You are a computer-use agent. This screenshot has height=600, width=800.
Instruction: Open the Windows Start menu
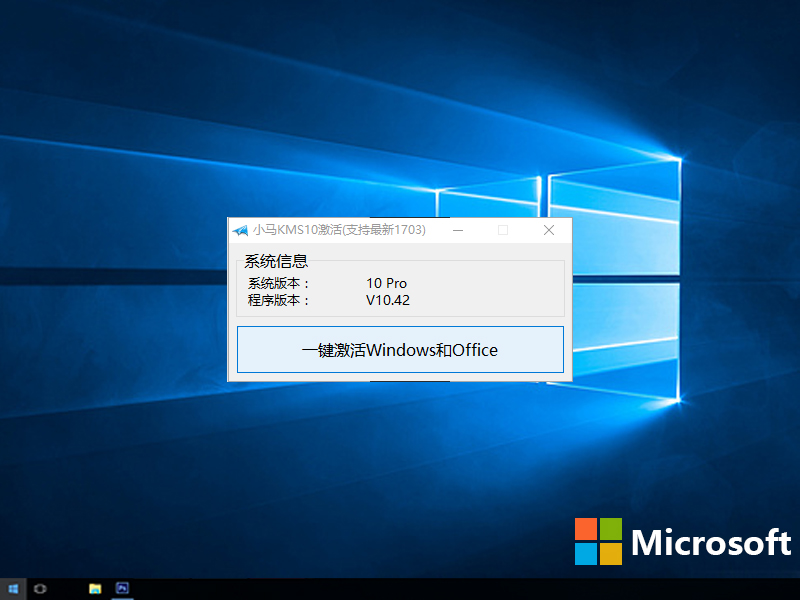13,589
